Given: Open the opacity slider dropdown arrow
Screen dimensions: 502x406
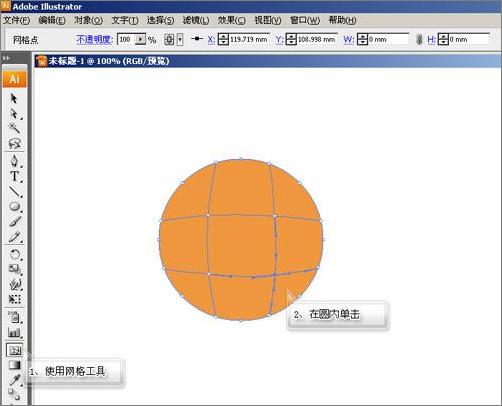Looking at the screenshot, I should tap(141, 39).
